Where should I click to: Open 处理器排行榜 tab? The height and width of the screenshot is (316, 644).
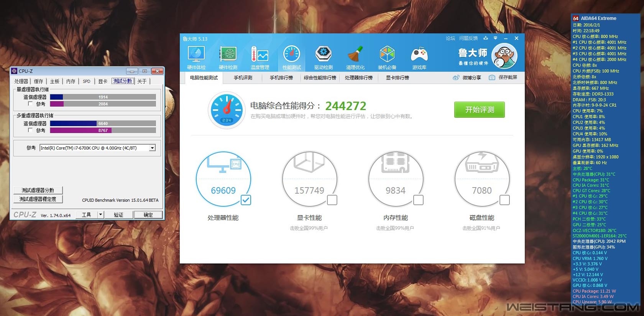358,77
